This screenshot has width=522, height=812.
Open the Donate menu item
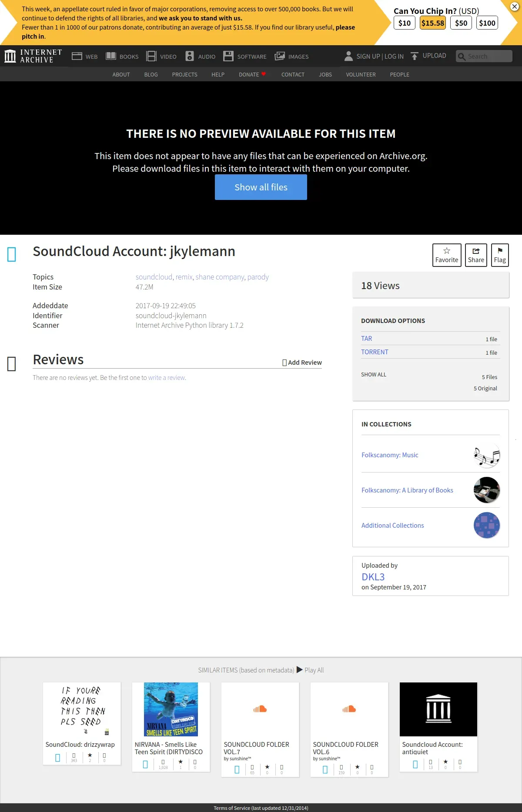tap(252, 75)
